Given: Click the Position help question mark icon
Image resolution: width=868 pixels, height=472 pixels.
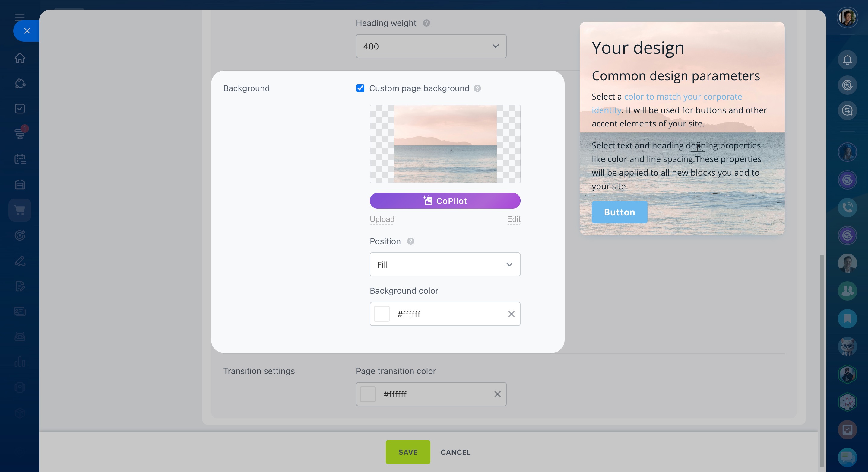Looking at the screenshot, I should pos(410,241).
